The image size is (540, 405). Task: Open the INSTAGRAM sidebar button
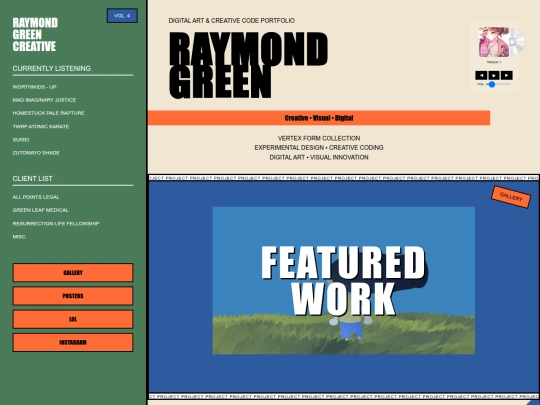coord(73,342)
